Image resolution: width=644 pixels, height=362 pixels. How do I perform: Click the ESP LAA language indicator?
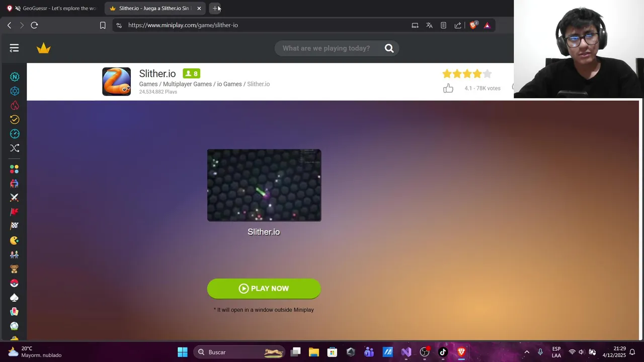(x=556, y=352)
